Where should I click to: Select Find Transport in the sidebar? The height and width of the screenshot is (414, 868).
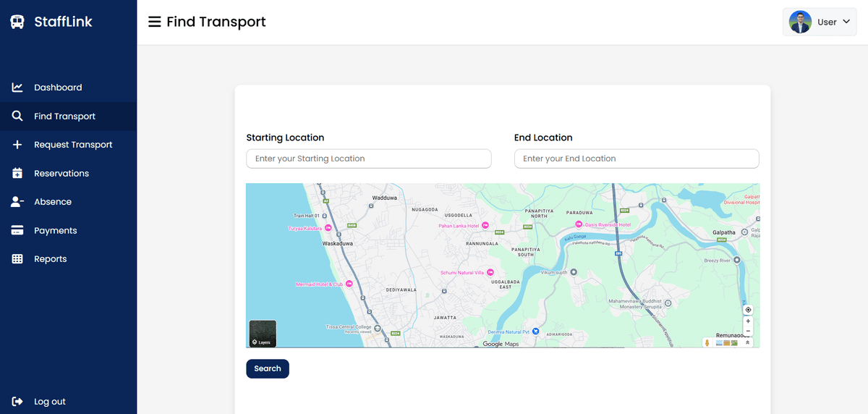pyautogui.click(x=68, y=117)
